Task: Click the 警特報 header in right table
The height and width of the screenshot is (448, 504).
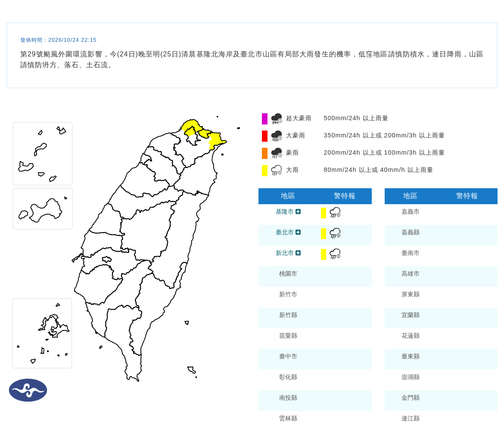Action: coord(467,196)
